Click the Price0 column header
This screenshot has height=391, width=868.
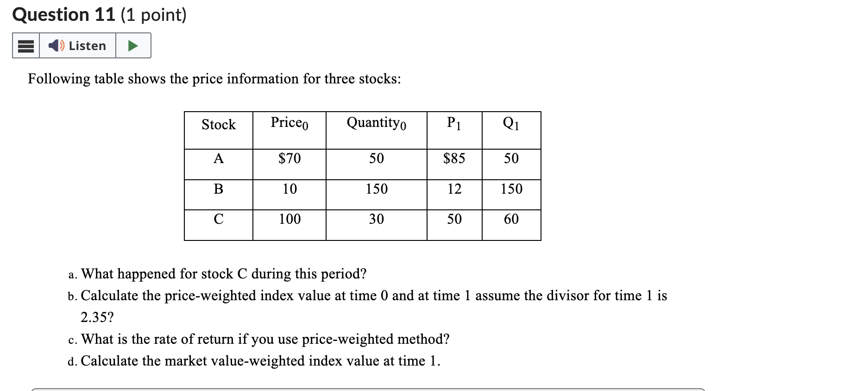coord(289,123)
